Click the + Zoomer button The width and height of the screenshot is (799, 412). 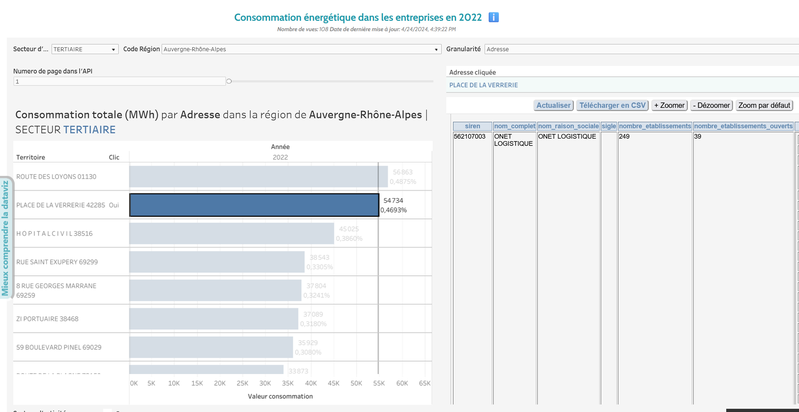click(669, 105)
